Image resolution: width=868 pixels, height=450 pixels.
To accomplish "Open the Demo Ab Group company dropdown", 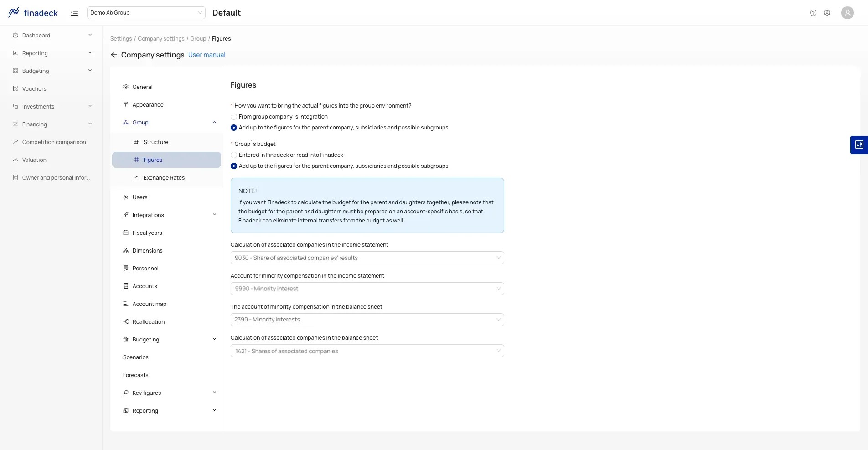I will [146, 13].
